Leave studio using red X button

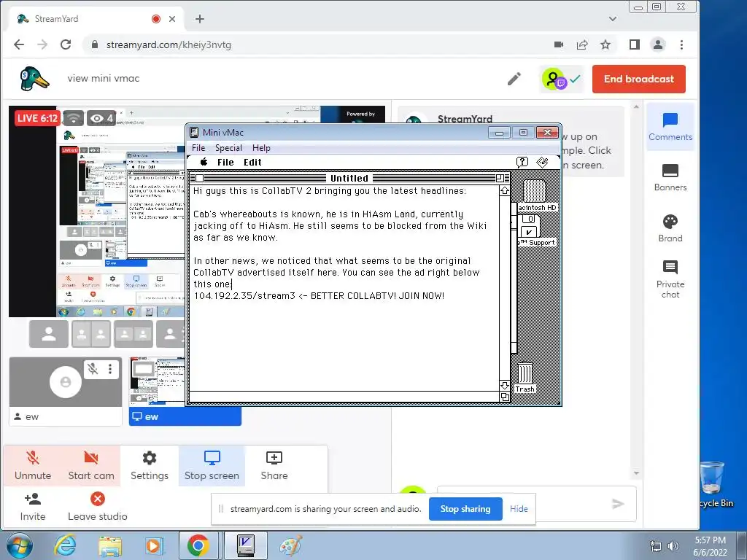click(x=98, y=507)
